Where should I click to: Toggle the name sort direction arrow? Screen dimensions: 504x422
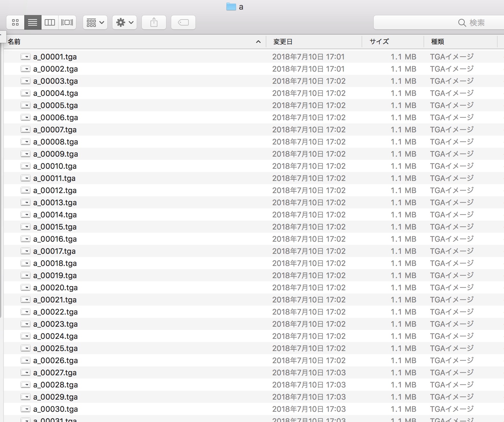(258, 42)
